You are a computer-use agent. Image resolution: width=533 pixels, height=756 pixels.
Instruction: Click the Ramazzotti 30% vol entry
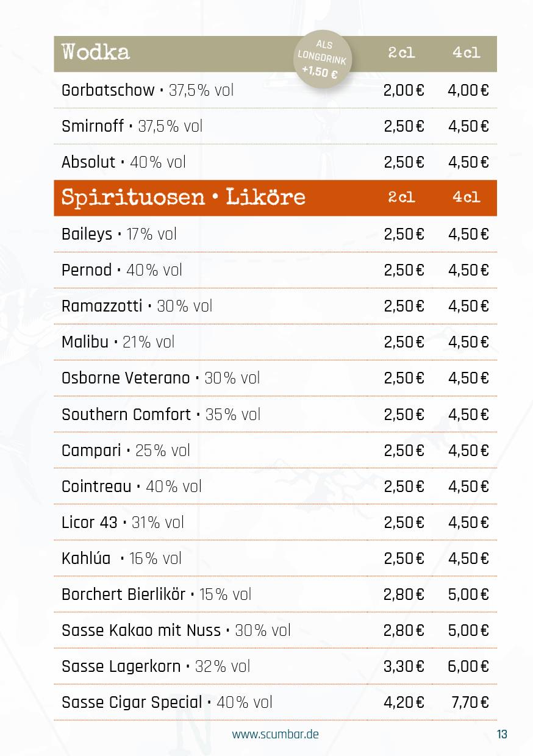pyautogui.click(x=137, y=306)
